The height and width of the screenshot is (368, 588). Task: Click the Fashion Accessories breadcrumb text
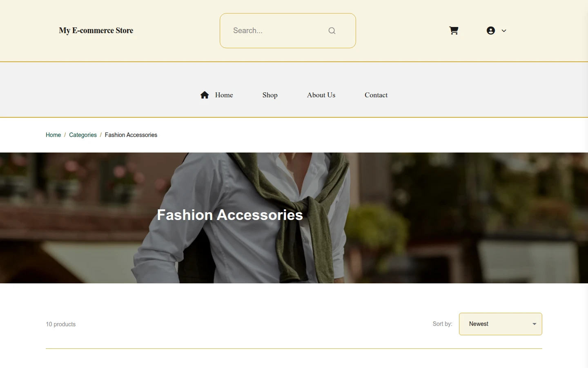coord(131,135)
